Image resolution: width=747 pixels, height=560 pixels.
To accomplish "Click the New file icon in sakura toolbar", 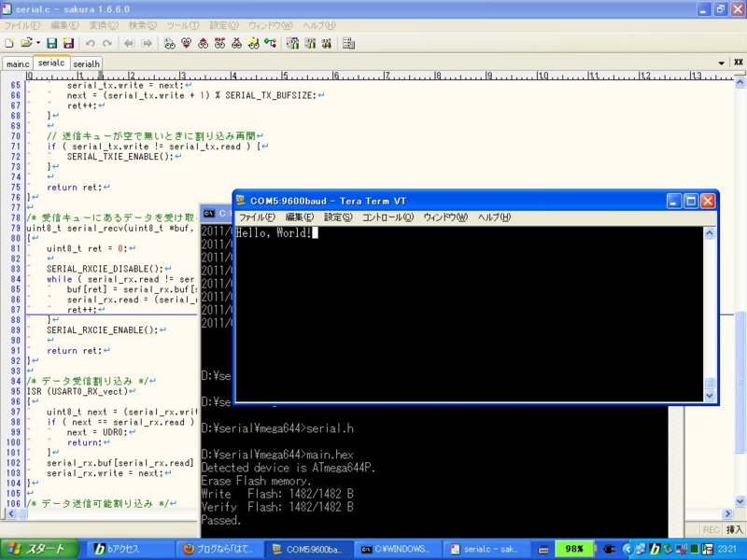I will [x=9, y=43].
